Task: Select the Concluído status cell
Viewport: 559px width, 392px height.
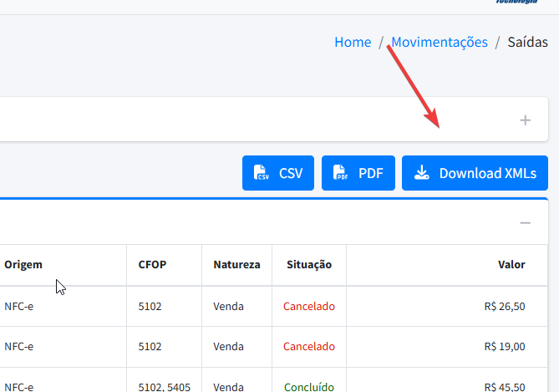Action: (x=308, y=386)
